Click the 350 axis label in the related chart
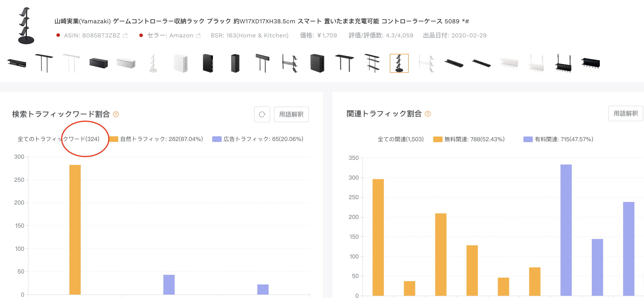 (x=354, y=158)
